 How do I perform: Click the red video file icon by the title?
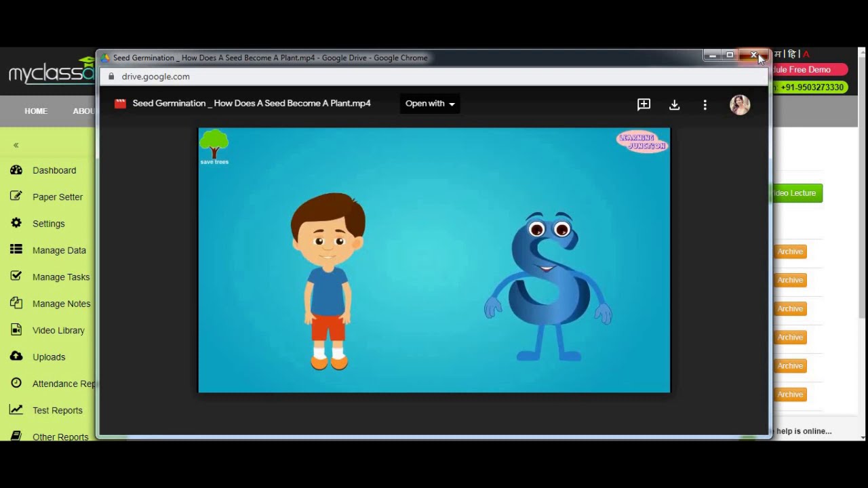coord(120,104)
